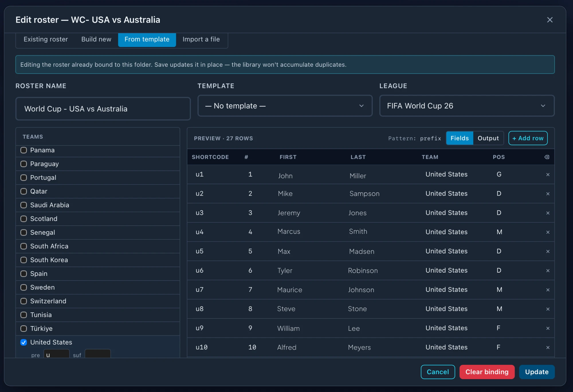Select Saudi Arabia checkbox
This screenshot has width=573, height=392.
[23, 205]
